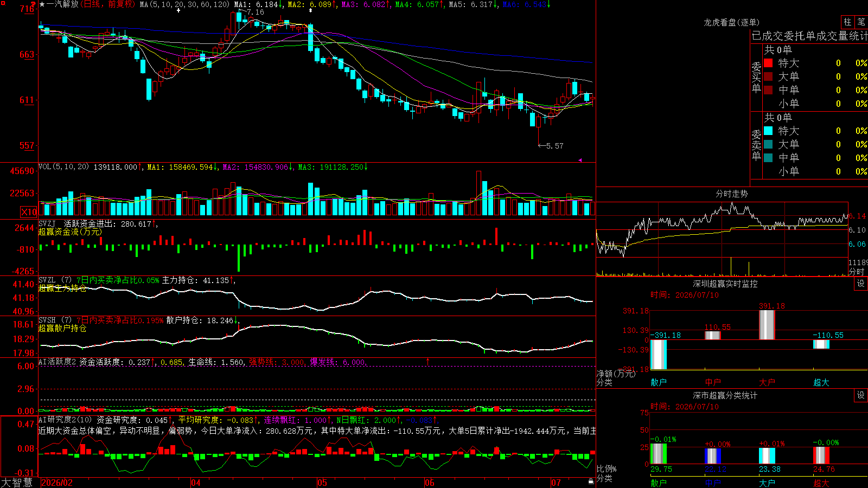Screen dimensions: 868x488
Task: Click the white diamond marker above May candlestick
Action: 310,10
